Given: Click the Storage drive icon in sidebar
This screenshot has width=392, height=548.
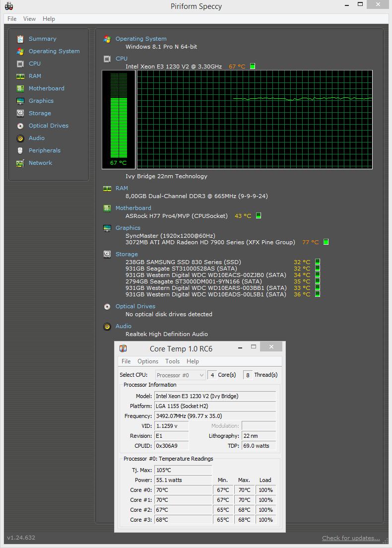Looking at the screenshot, I should (20, 113).
